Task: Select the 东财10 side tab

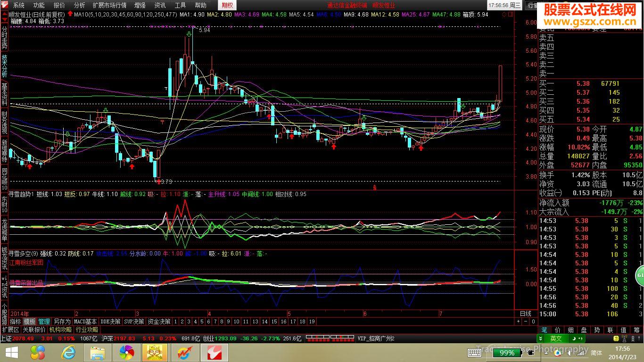Action: (x=4, y=204)
